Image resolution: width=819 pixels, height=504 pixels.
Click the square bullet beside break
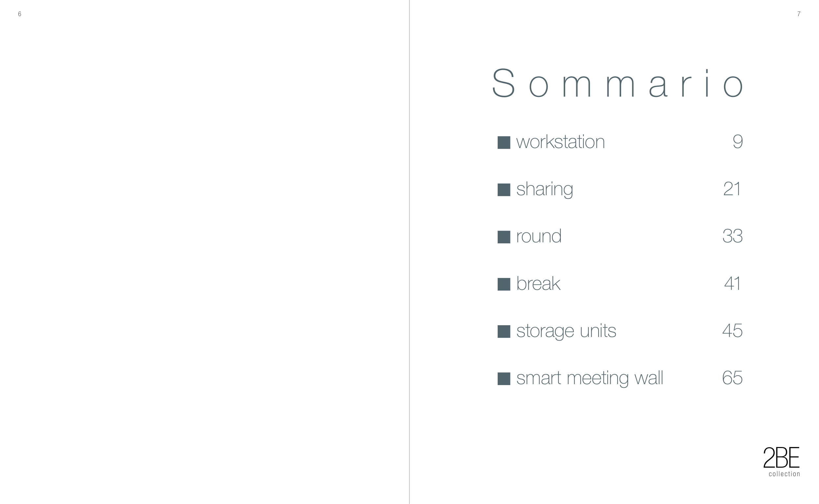click(x=504, y=284)
